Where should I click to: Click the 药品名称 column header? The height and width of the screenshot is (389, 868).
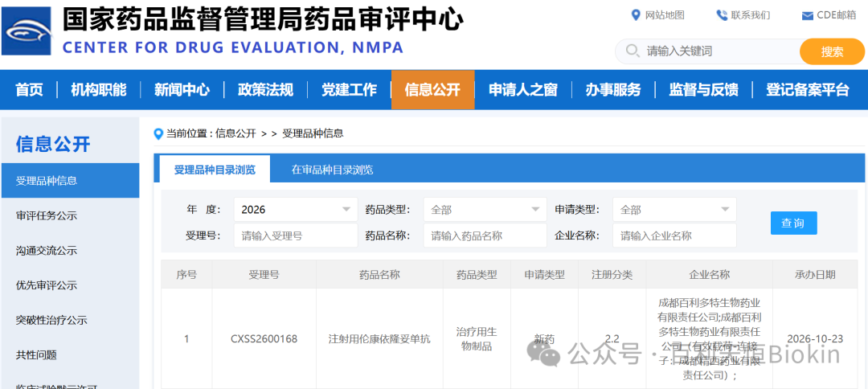pyautogui.click(x=379, y=274)
